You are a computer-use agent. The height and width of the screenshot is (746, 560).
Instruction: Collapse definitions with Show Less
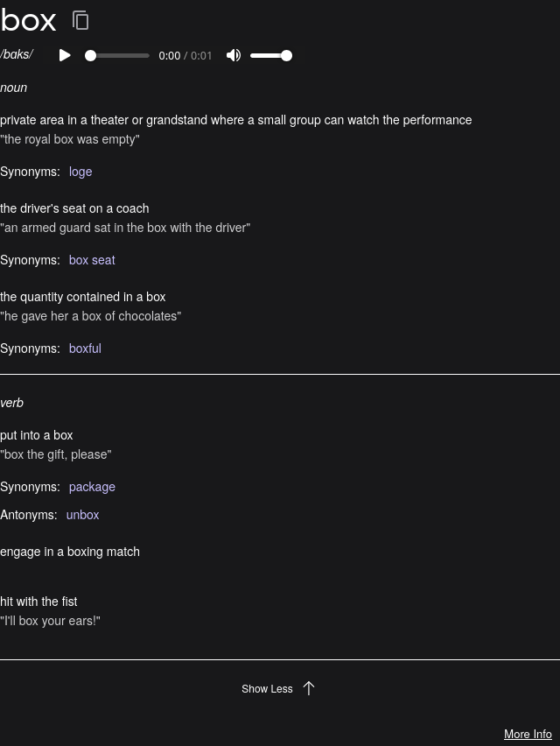tap(267, 689)
